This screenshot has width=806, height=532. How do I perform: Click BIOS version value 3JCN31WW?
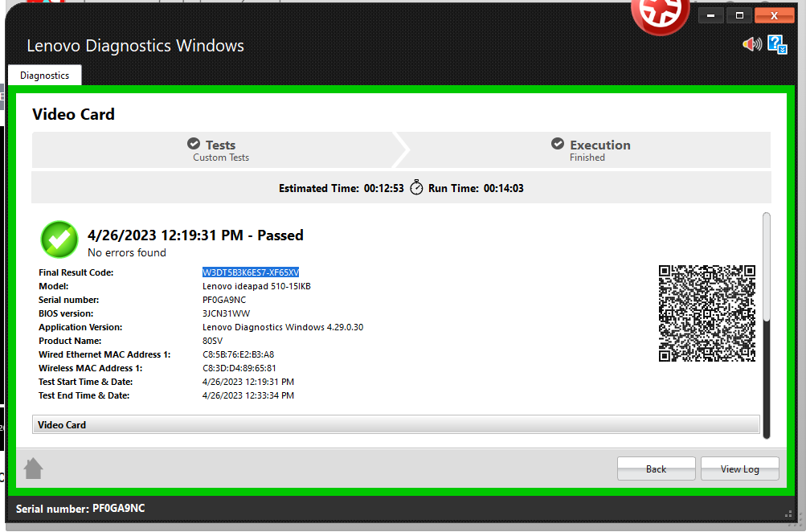click(x=226, y=313)
